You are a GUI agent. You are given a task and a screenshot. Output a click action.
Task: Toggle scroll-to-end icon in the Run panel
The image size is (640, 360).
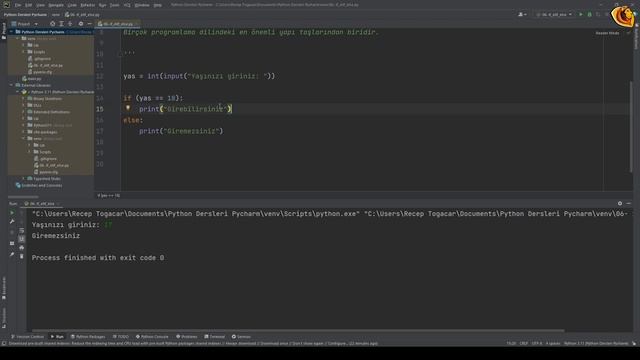tap(22, 239)
